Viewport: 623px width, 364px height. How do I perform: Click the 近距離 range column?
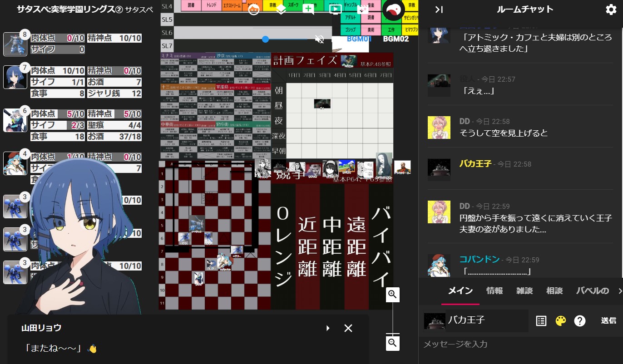(x=308, y=246)
